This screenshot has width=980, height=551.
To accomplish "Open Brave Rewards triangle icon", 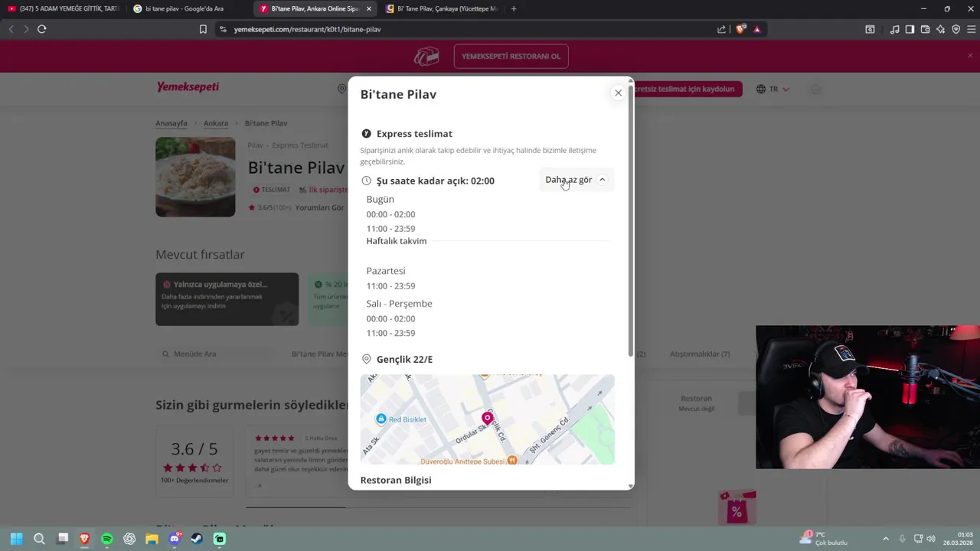I will pyautogui.click(x=756, y=29).
